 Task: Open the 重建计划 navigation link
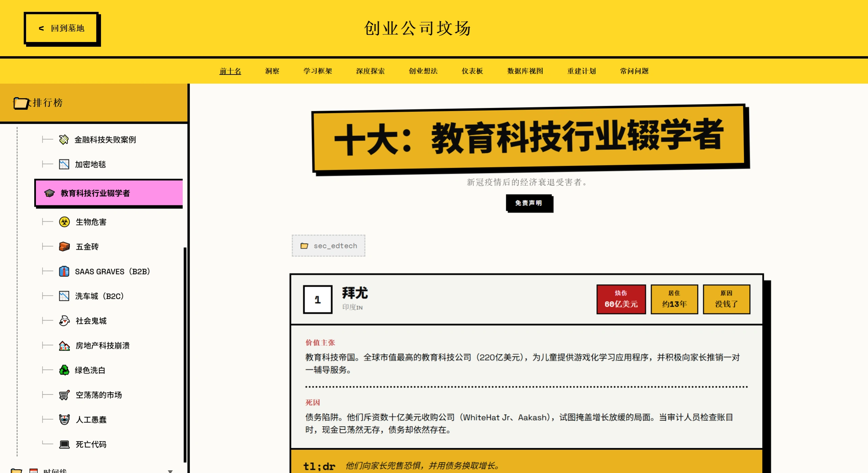point(581,71)
